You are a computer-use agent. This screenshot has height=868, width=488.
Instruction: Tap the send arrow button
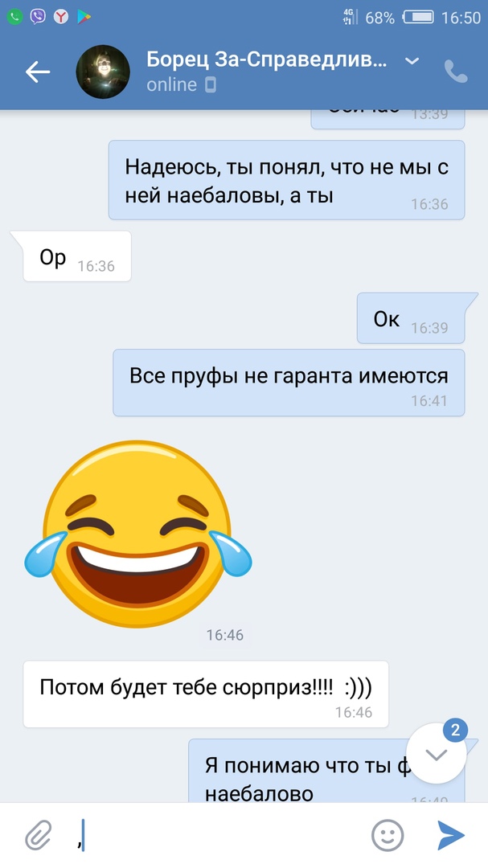point(451,835)
